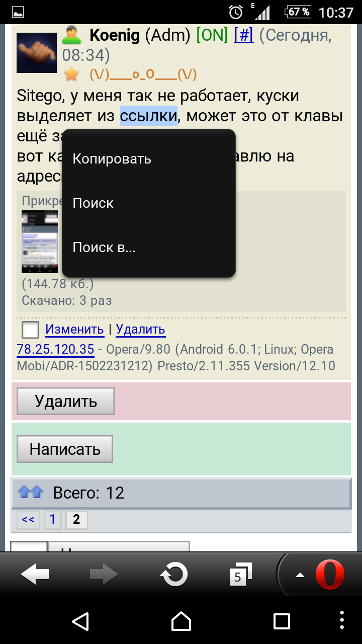Click the blue up arrows near Всего
The width and height of the screenshot is (362, 644).
(x=30, y=493)
